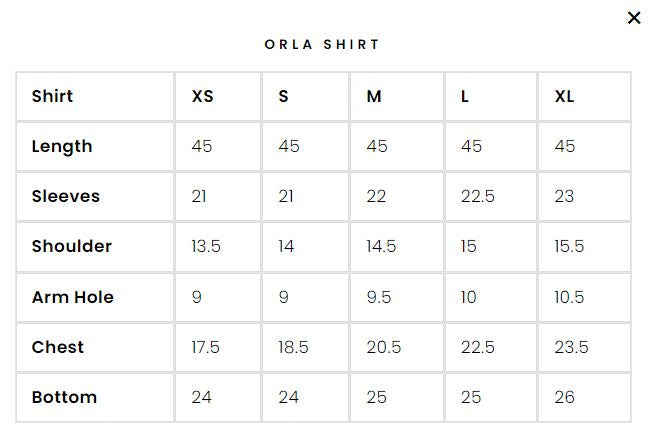Click the L size column header

coord(465,97)
